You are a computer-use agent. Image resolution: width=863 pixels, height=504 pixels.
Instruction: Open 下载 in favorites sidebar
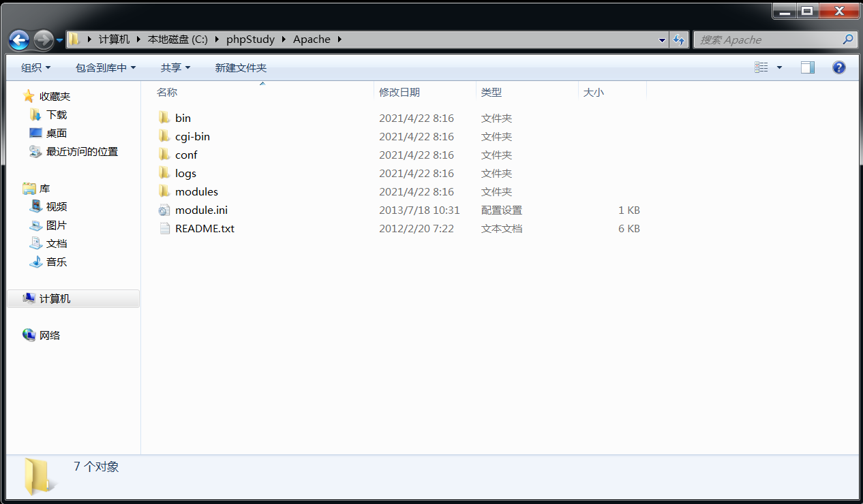(x=56, y=115)
